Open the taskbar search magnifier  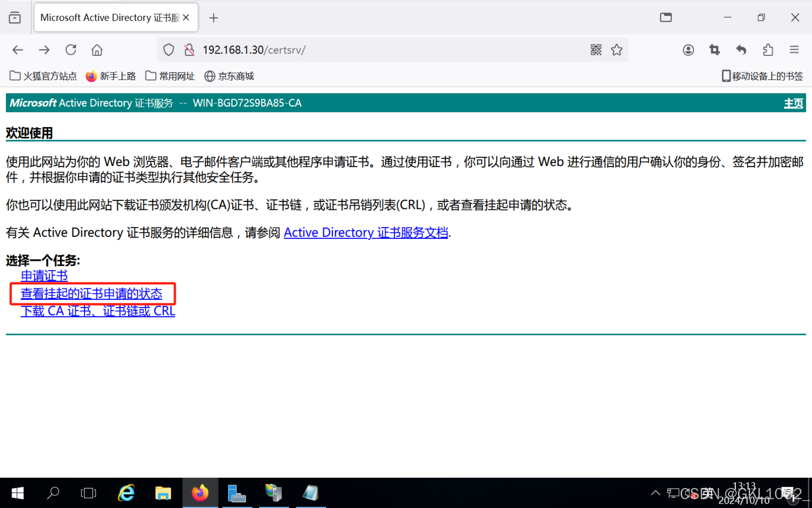53,493
